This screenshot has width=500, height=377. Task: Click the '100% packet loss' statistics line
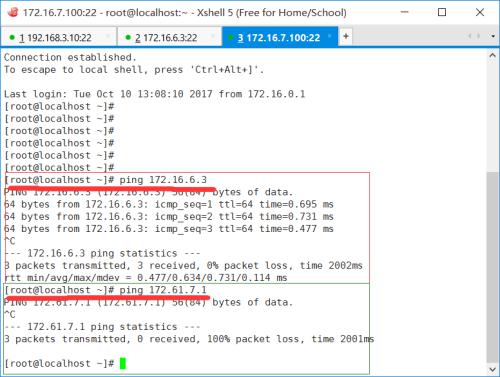[x=189, y=339]
